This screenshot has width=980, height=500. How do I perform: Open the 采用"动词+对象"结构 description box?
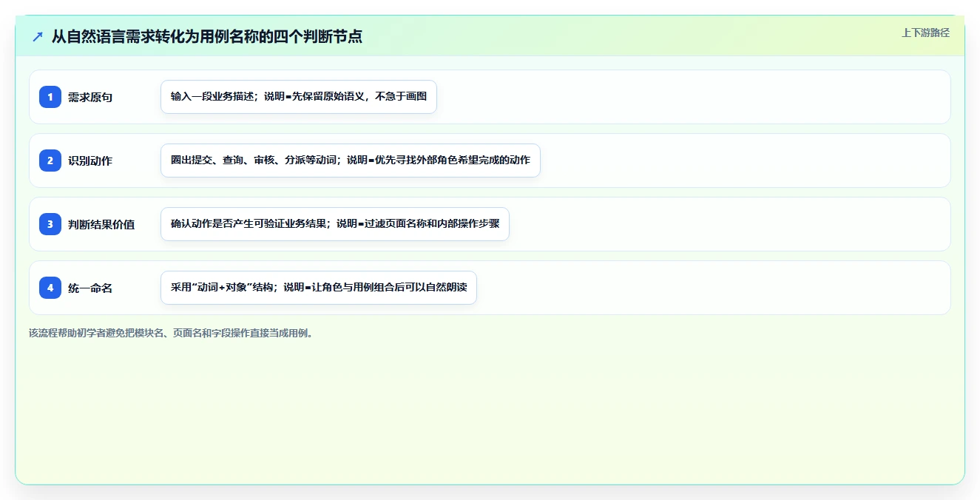pyautogui.click(x=319, y=288)
